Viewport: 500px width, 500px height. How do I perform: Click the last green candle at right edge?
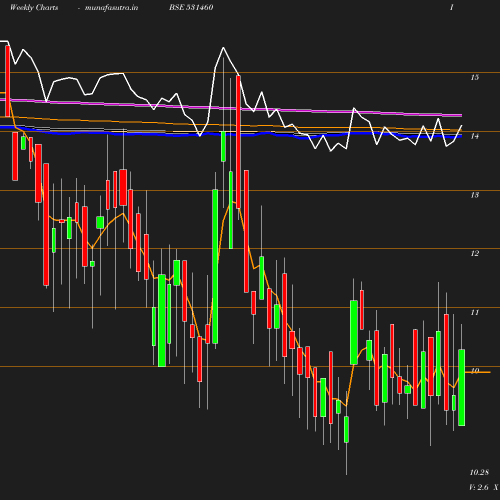click(462, 387)
